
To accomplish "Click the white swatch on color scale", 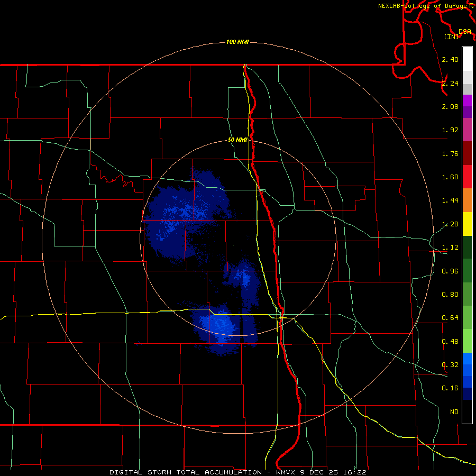I will pyautogui.click(x=467, y=59).
